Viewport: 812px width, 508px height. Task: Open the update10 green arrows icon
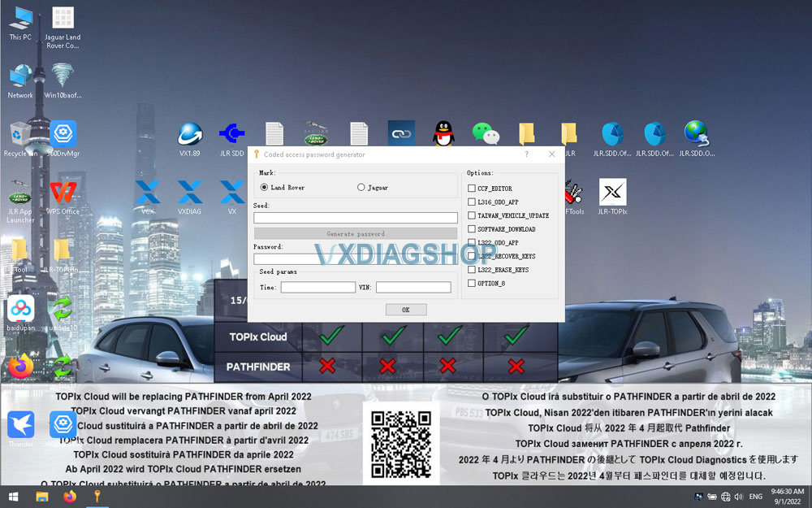[x=63, y=313]
